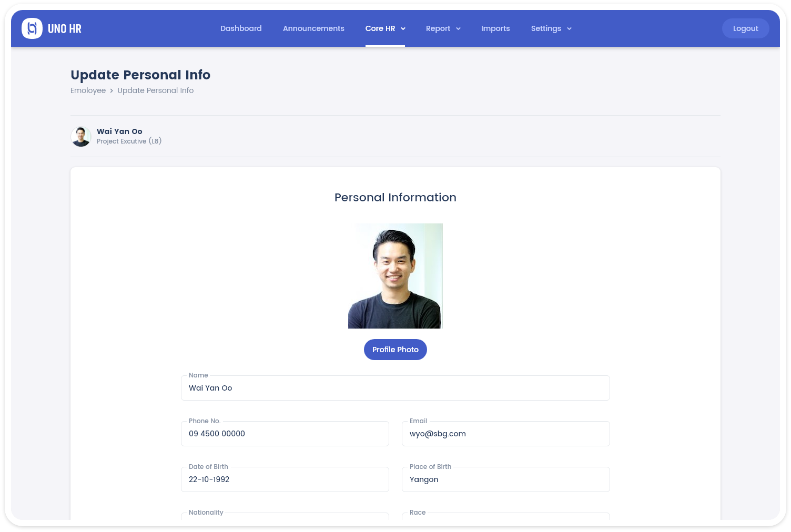
Task: Navigate to Imports in the top bar
Action: coord(495,28)
